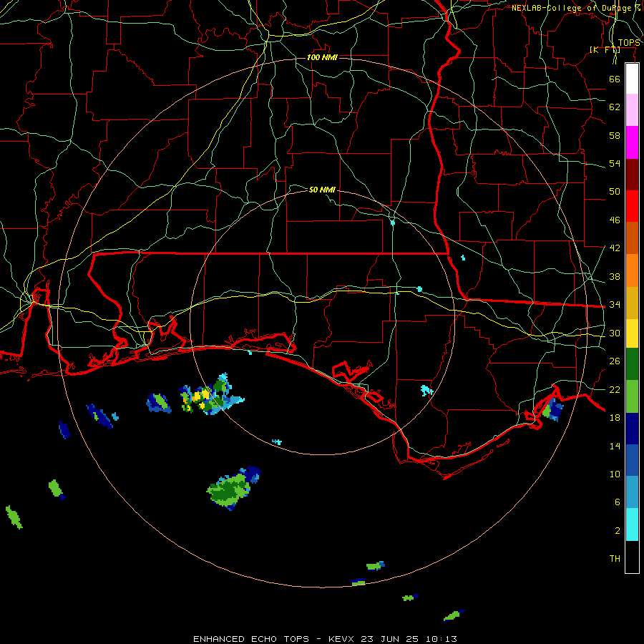
Task: Select the magenta swatch in the legend
Action: pyautogui.click(x=632, y=142)
